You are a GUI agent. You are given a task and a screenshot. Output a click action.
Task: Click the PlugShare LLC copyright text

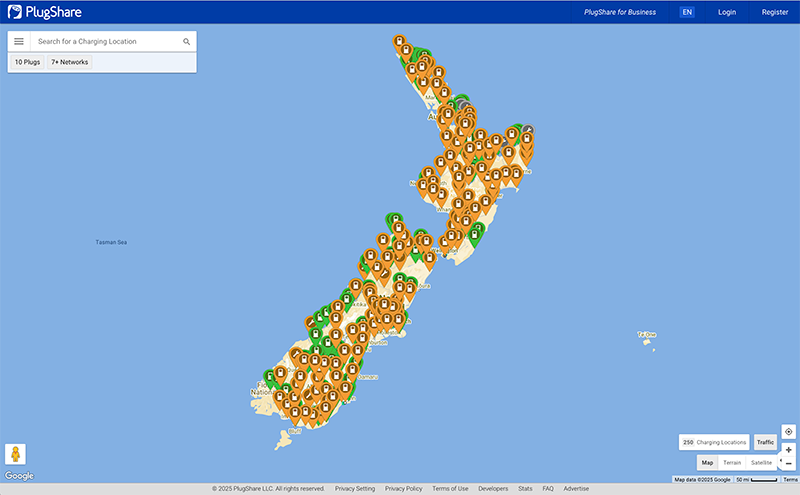coord(268,489)
